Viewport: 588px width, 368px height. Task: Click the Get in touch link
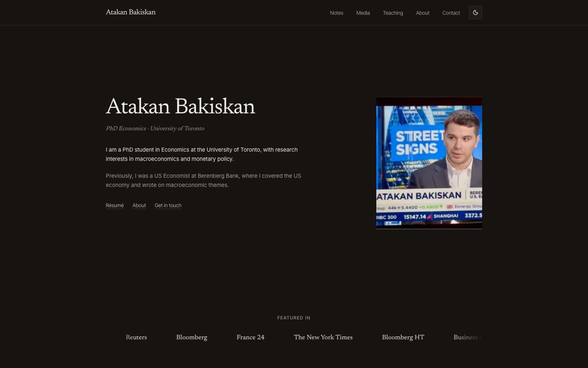[168, 205]
